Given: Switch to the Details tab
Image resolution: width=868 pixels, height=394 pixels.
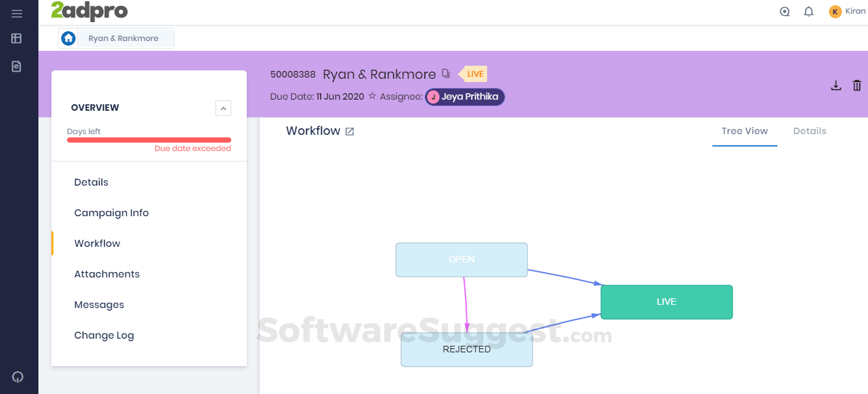Looking at the screenshot, I should pyautogui.click(x=809, y=131).
